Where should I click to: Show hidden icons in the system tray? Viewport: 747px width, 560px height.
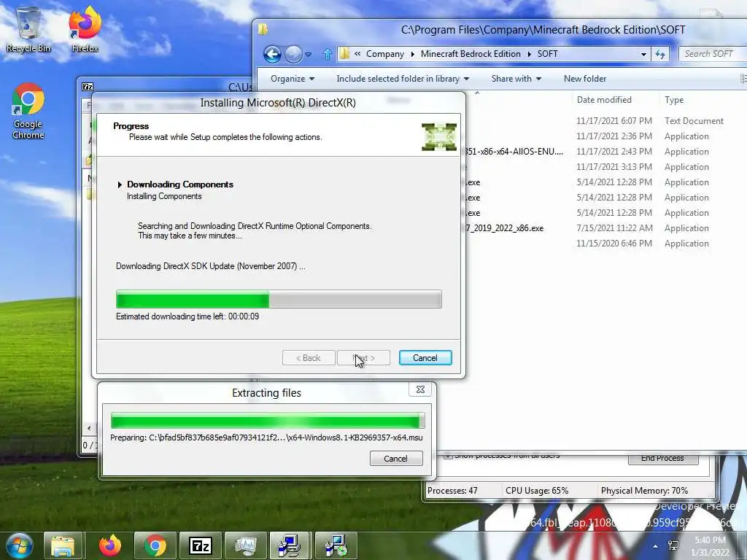coord(656,546)
